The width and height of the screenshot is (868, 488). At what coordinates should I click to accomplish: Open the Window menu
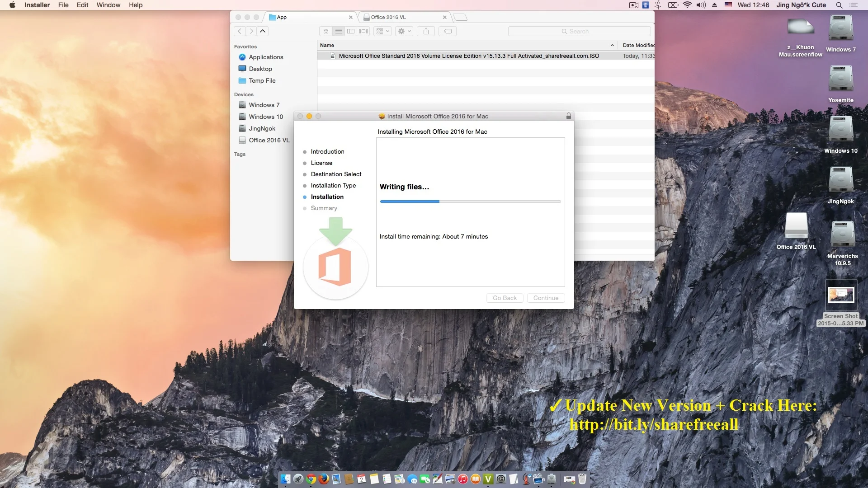(108, 5)
